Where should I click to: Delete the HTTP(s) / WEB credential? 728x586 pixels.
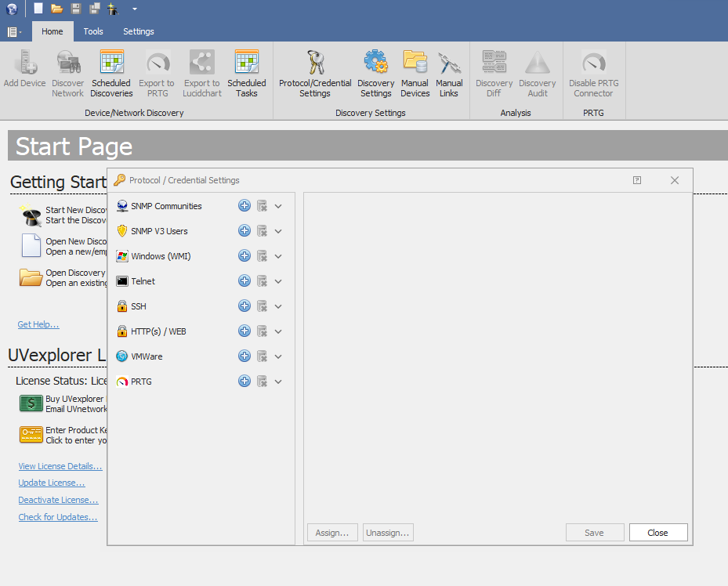[x=263, y=331]
